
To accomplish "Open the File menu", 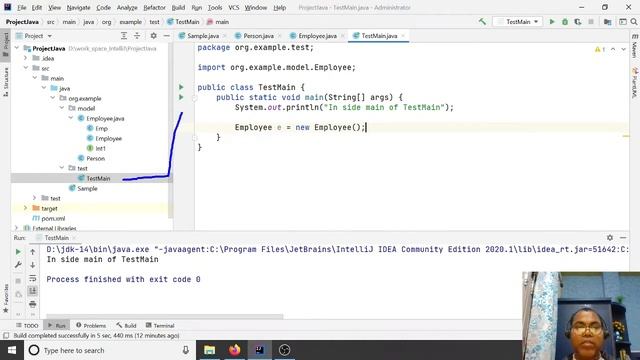I will [x=22, y=7].
